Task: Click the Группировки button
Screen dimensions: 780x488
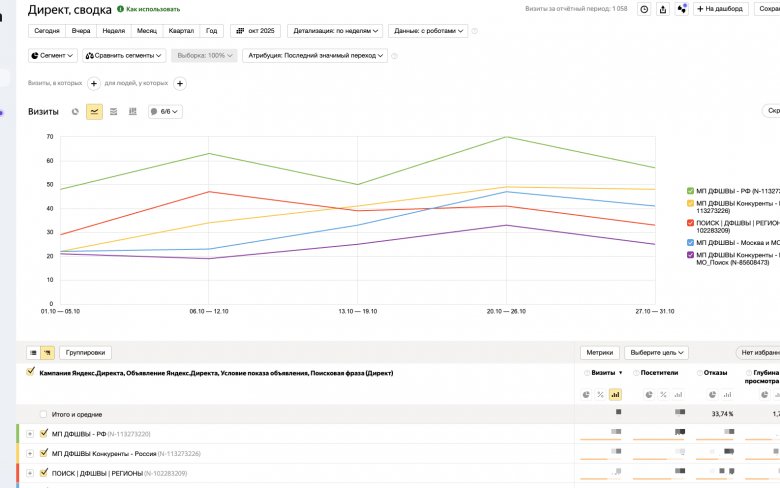Action: (x=85, y=353)
